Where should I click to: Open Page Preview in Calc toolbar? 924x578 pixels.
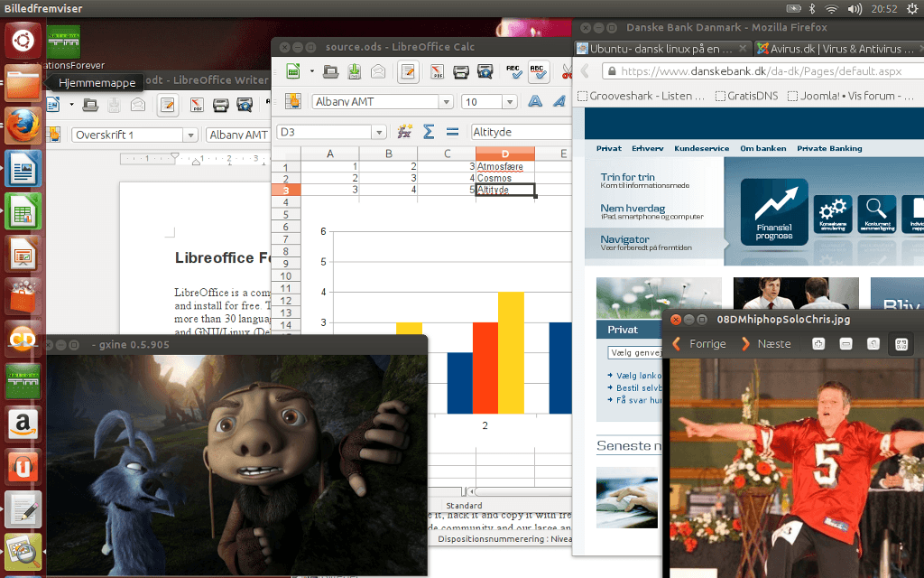(485, 71)
